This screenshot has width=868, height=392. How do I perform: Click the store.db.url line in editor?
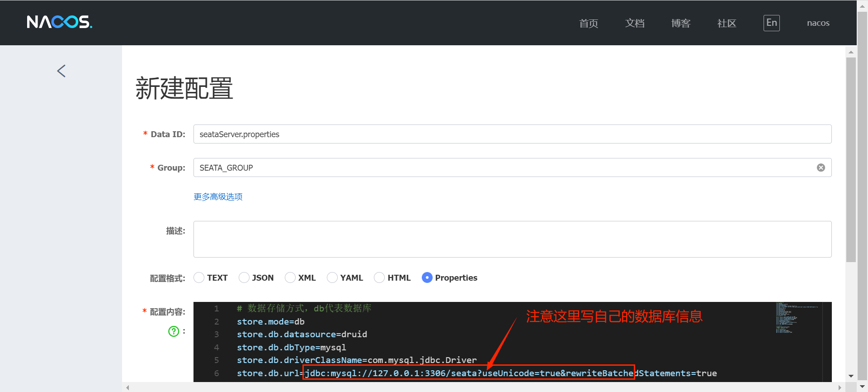click(x=477, y=373)
